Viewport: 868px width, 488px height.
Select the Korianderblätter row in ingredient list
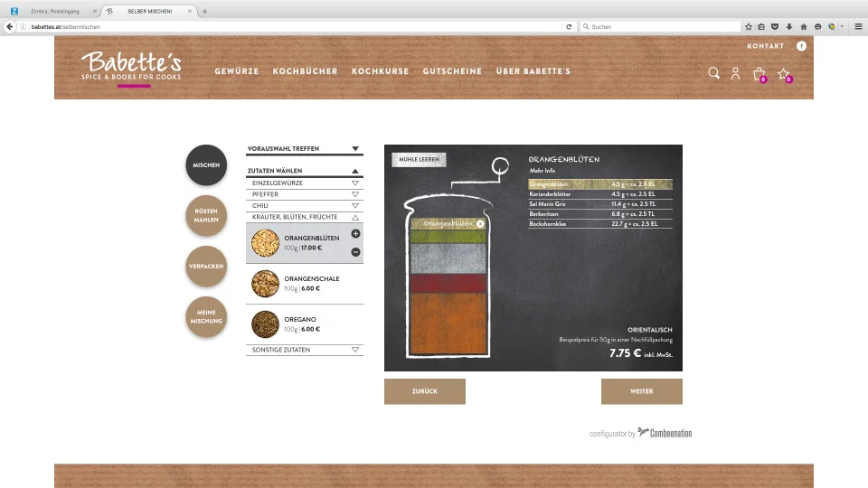pos(600,194)
